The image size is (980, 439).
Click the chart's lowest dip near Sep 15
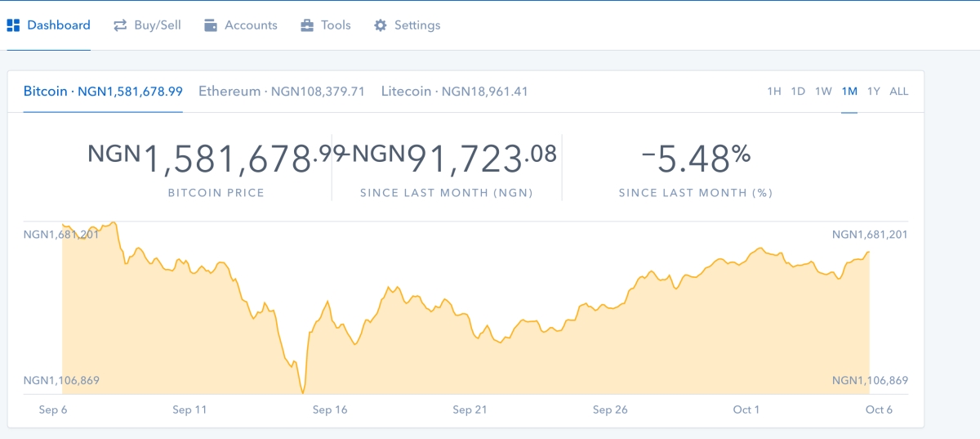(303, 392)
